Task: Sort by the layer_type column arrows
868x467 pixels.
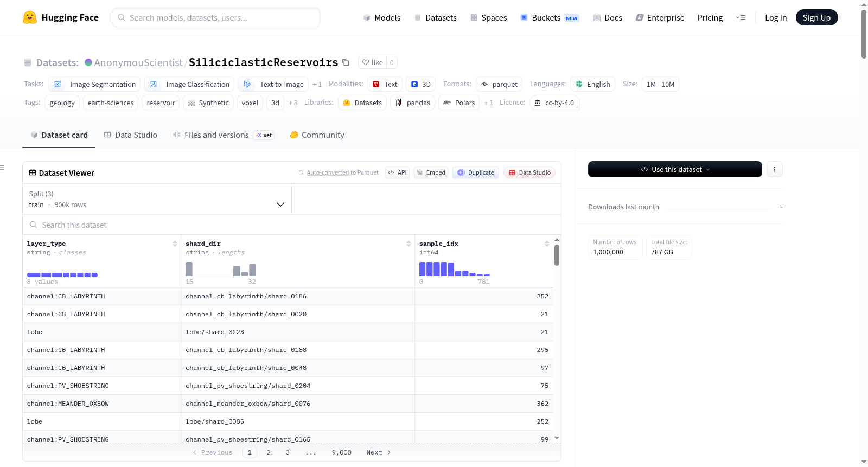Action: pos(175,244)
